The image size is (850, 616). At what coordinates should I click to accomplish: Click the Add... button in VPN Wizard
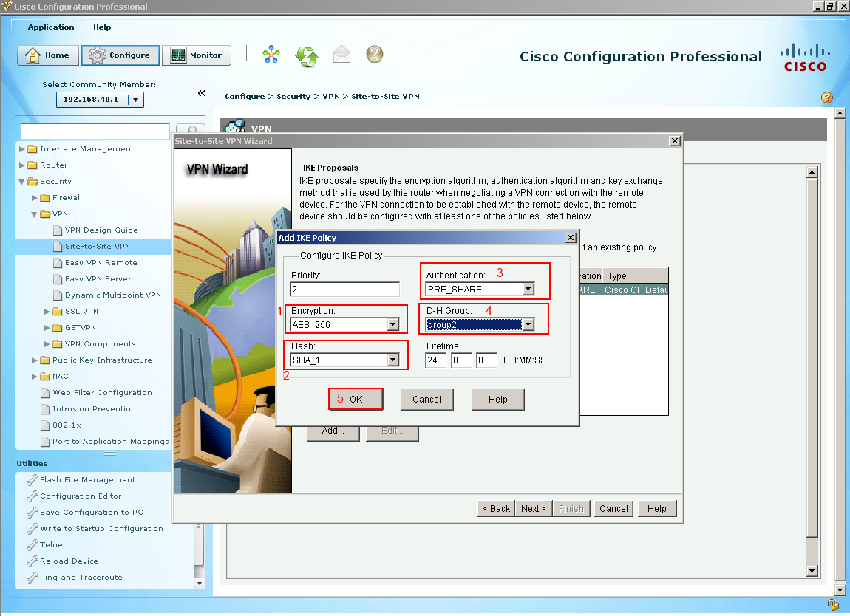click(333, 432)
